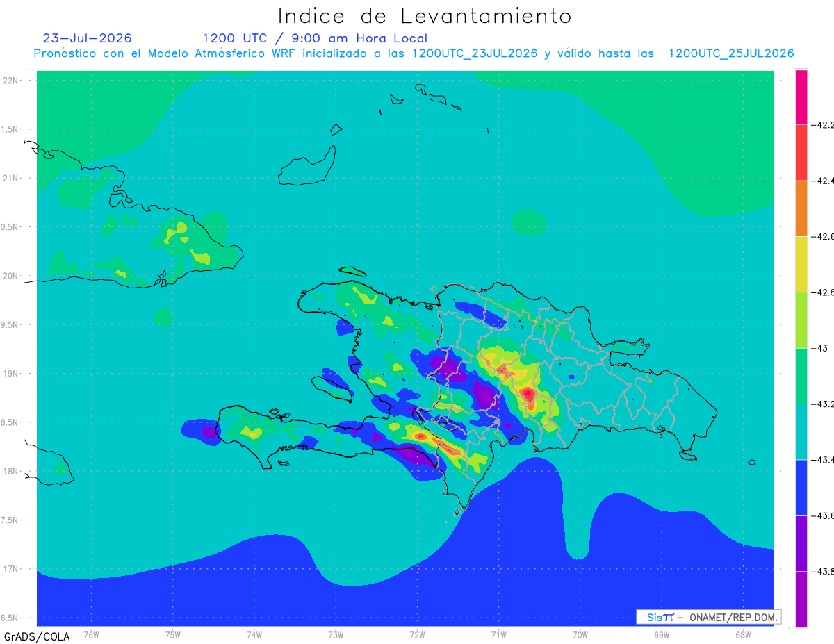Select the '17N' latitude label

click(11, 569)
